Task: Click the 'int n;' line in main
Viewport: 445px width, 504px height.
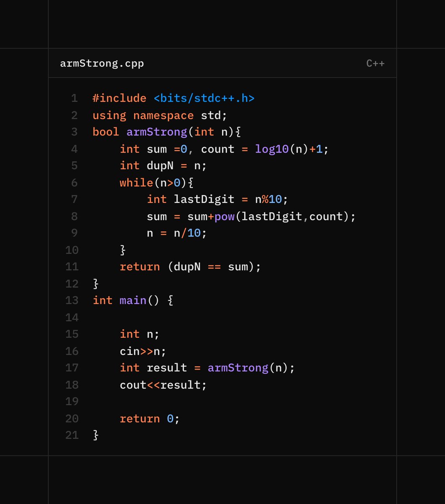Action: point(140,334)
